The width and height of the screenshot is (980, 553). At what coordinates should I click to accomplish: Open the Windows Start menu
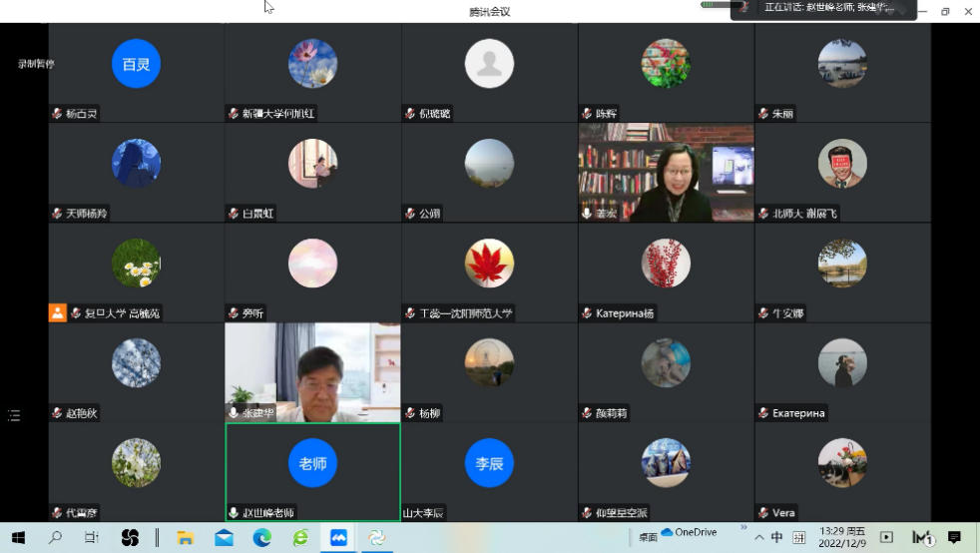(18, 538)
